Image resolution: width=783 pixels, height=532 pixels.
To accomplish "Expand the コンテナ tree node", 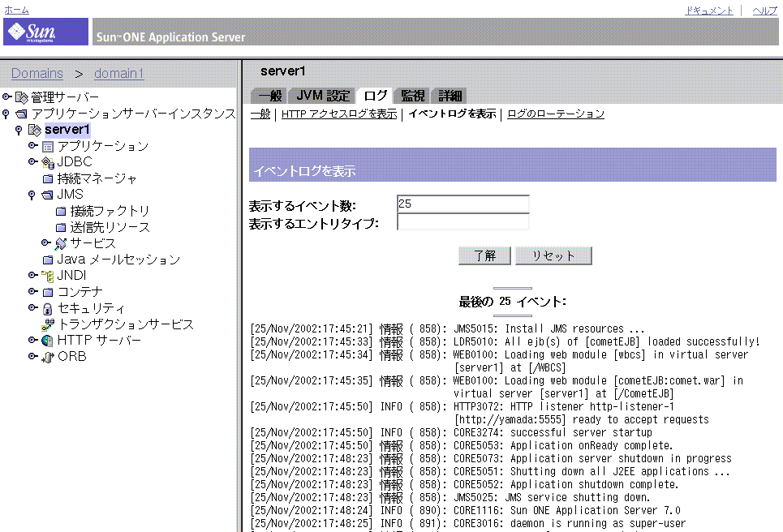I will pyautogui.click(x=33, y=291).
